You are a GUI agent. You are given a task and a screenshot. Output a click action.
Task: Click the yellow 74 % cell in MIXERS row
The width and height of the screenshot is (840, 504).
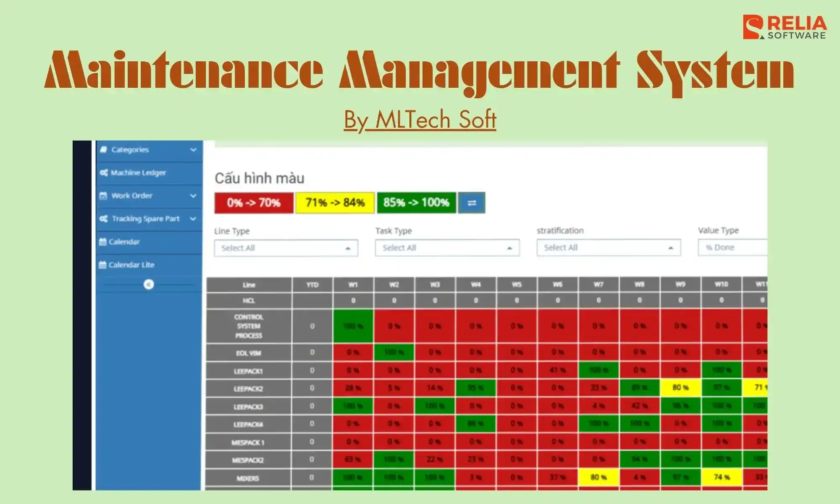click(x=722, y=478)
